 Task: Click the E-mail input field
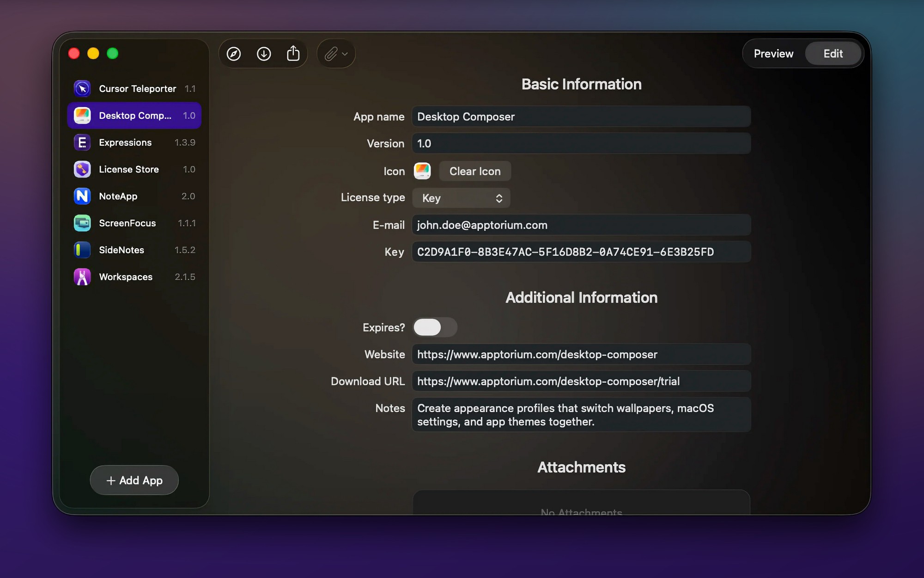click(581, 225)
